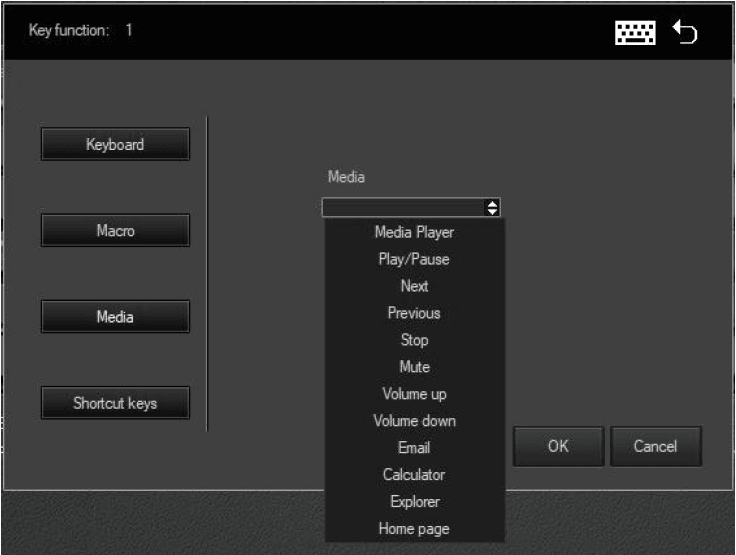This screenshot has width=736, height=555.
Task: Select the Previous media option
Action: (x=414, y=313)
